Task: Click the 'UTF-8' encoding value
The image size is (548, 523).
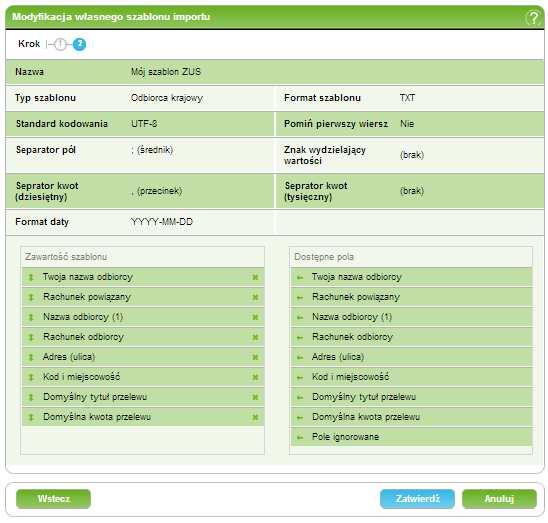Action: [144, 124]
